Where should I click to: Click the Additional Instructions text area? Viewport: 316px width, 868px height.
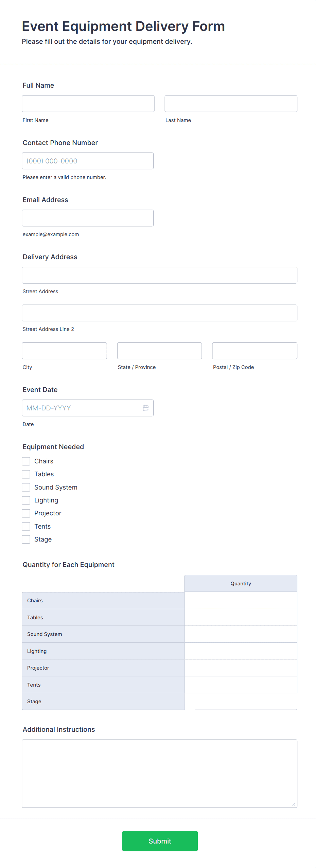click(x=159, y=773)
